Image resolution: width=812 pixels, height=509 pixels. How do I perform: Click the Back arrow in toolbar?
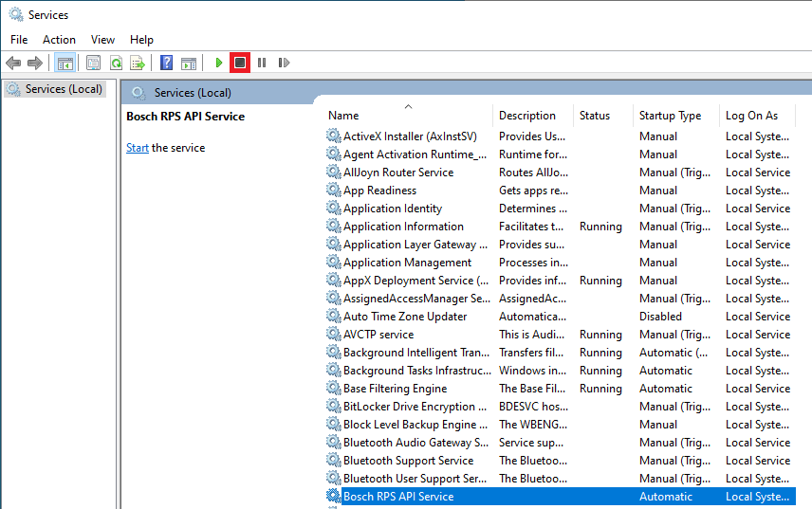[x=13, y=63]
